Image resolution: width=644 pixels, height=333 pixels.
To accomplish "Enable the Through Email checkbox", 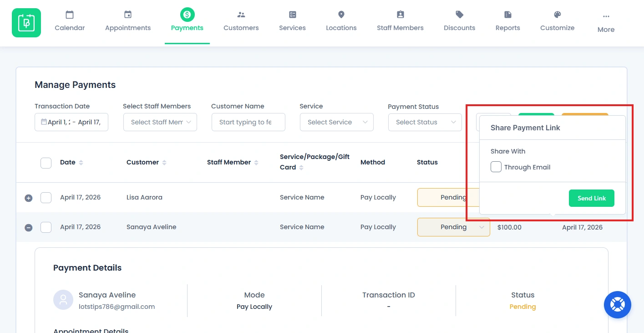I will coord(496,167).
